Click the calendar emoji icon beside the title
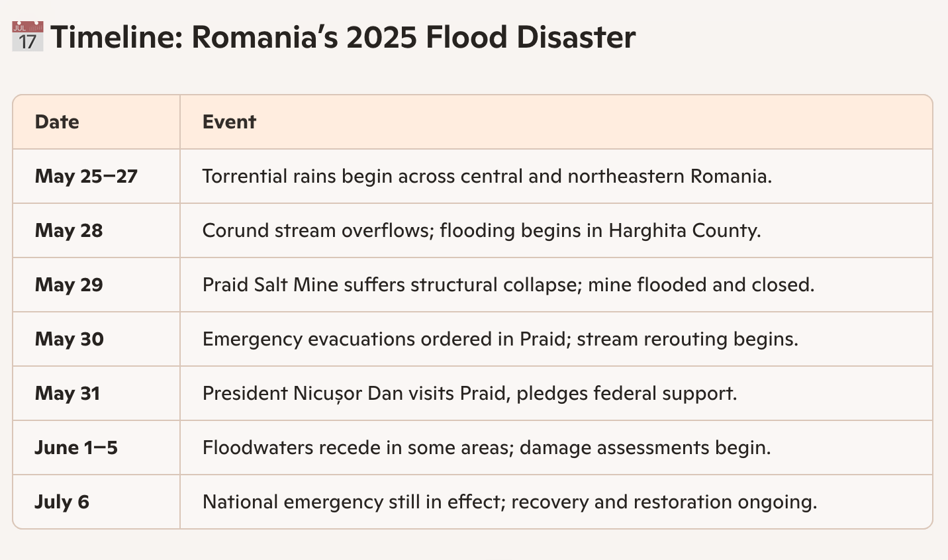Image resolution: width=948 pixels, height=560 pixels. click(28, 37)
